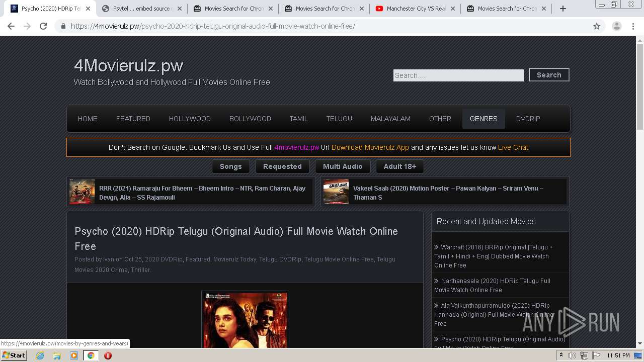Image resolution: width=644 pixels, height=362 pixels.
Task: Click the Action Center flag tray icon
Action: pos(596,355)
